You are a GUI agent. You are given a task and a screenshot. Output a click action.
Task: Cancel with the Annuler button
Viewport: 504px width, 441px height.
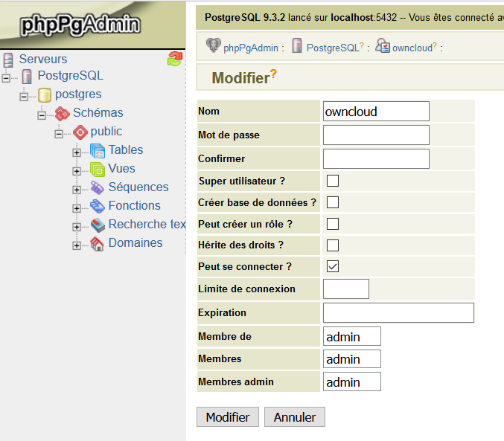tap(295, 417)
